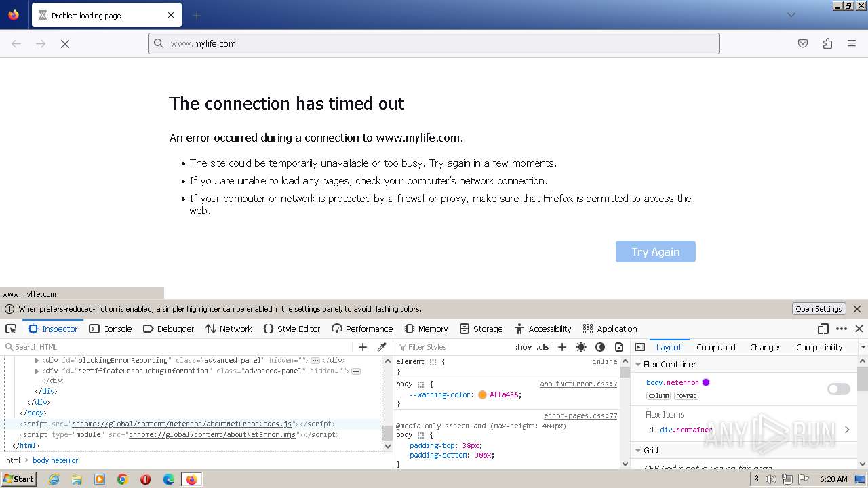868x488 pixels.
Task: Expand ellipsis badge of blockingErrorReporting div
Action: click(315, 361)
